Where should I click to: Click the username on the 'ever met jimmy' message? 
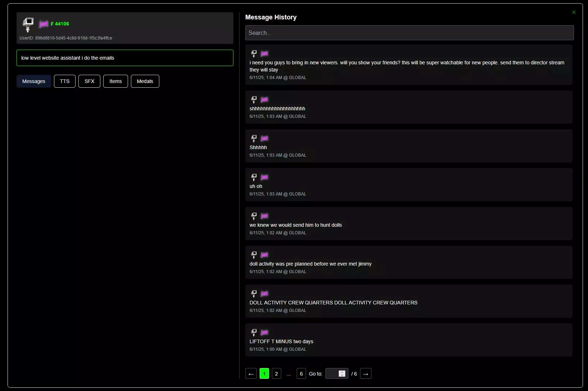[x=264, y=255]
